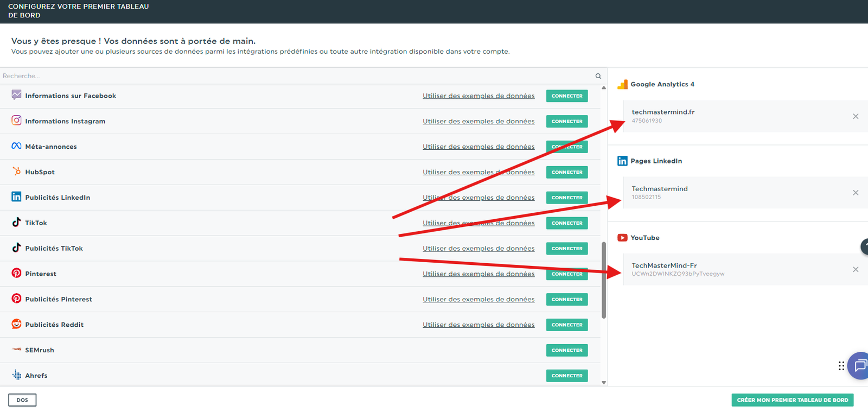Use sample data for Publicités TikTok

tap(478, 249)
